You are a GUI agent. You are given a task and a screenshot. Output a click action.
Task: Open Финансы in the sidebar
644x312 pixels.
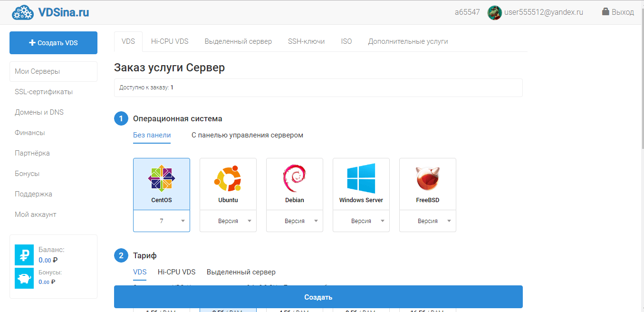[30, 133]
